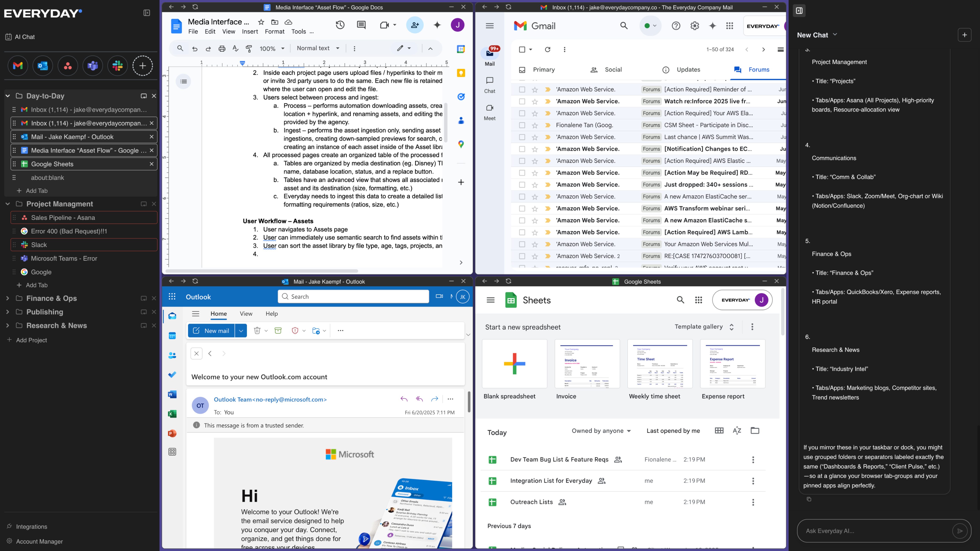The width and height of the screenshot is (980, 551).
Task: Open the Microsoft Teams shortcut icon
Action: pos(93,66)
